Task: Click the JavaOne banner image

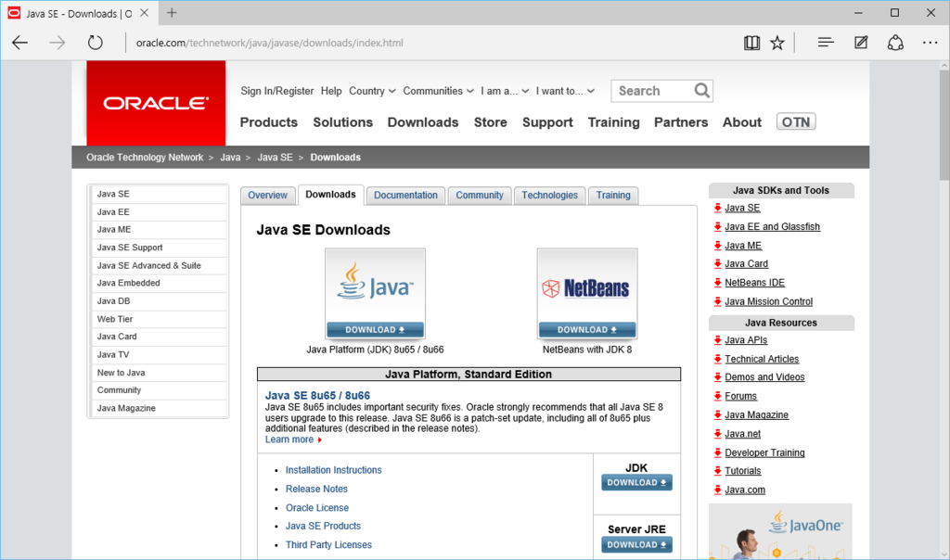Action: click(780, 531)
